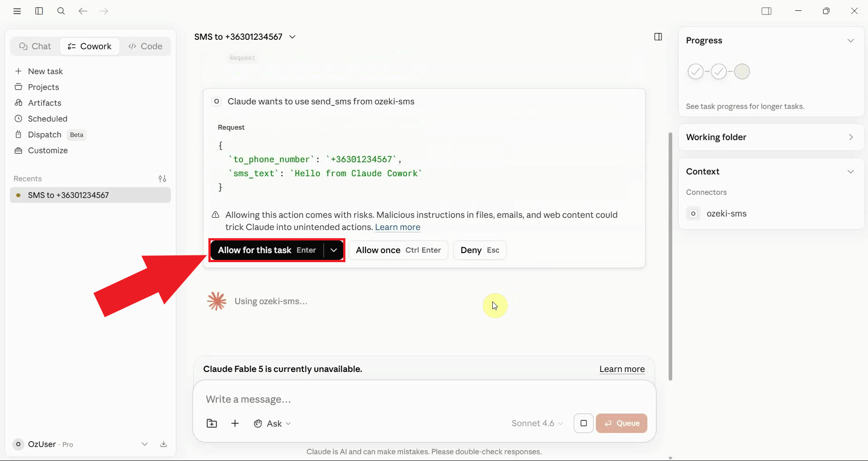Click the Beta badge next to Dispatch
This screenshot has height=461, width=868.
pos(76,135)
